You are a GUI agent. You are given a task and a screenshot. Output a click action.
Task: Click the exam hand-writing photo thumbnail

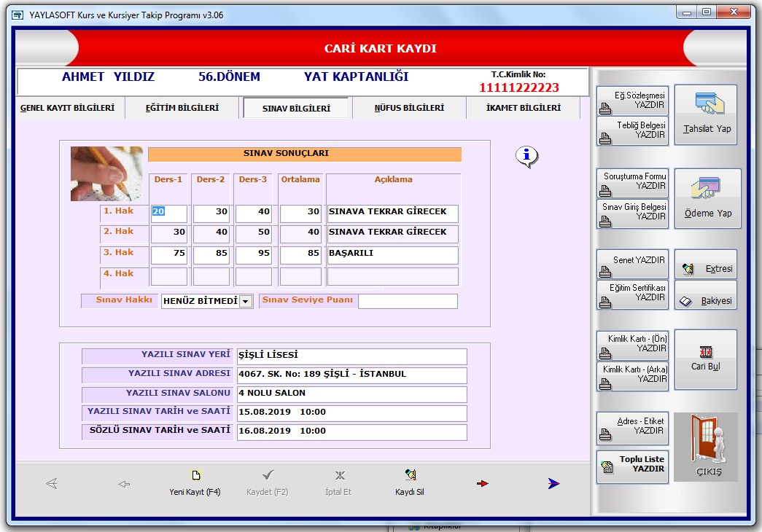[106, 174]
